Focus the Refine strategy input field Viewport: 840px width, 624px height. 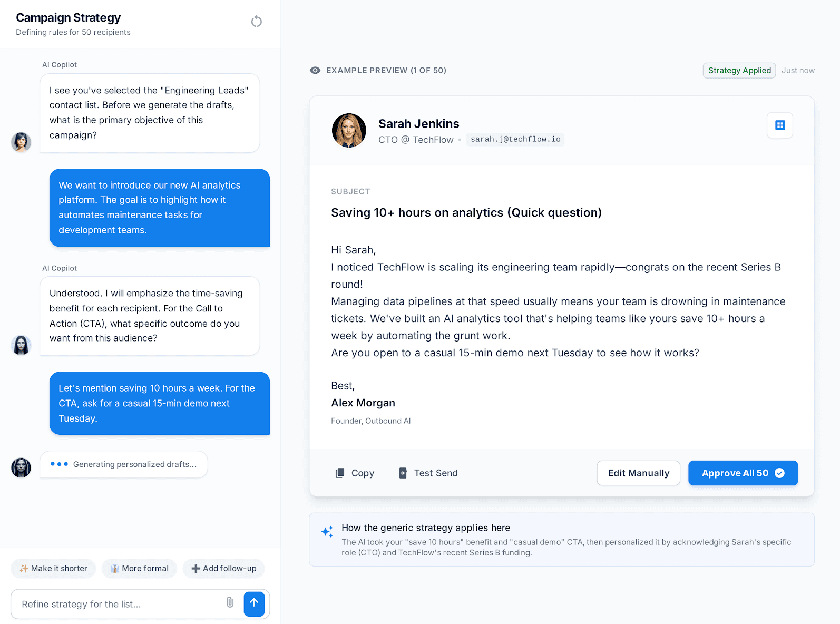point(120,604)
